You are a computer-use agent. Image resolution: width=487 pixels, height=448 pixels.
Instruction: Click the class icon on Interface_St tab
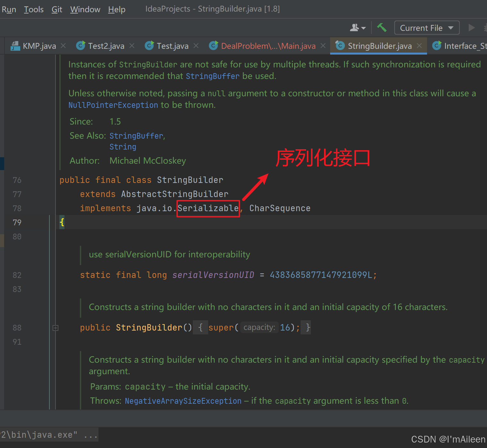pos(437,46)
